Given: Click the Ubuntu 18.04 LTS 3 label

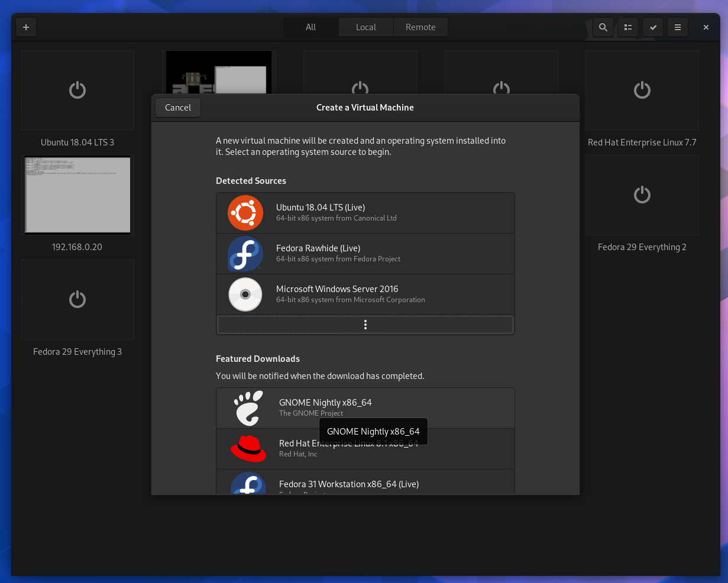Looking at the screenshot, I should click(77, 142).
